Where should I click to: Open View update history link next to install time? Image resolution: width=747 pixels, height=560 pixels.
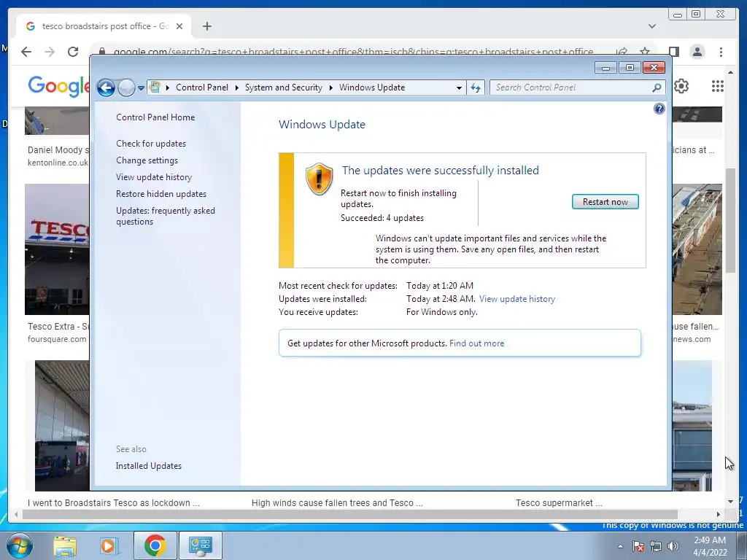517,298
